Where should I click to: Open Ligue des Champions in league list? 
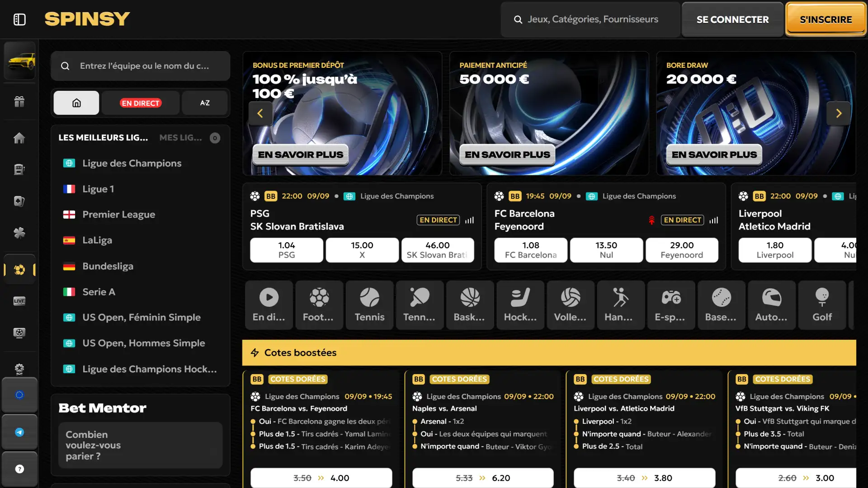[141, 163]
